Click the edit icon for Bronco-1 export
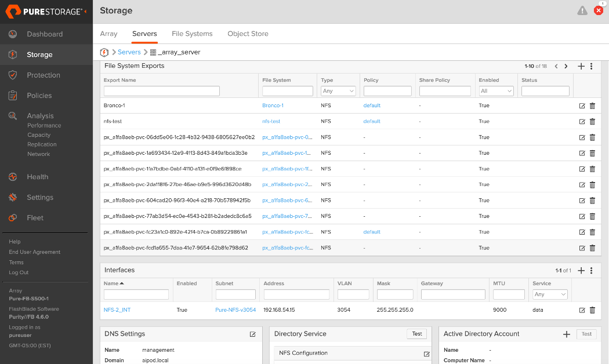The height and width of the screenshot is (364, 609). point(582,105)
